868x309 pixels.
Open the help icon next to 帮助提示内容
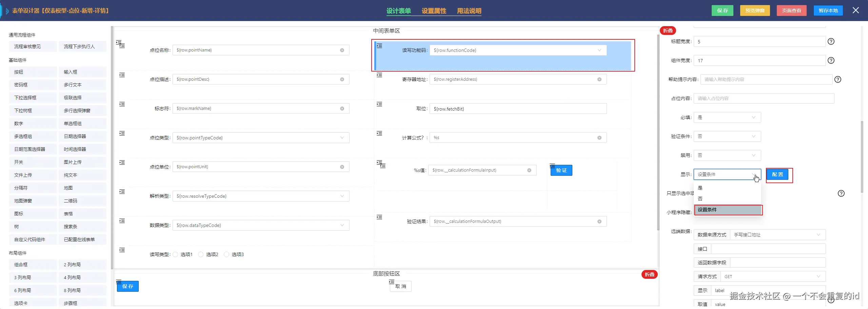[x=838, y=79]
